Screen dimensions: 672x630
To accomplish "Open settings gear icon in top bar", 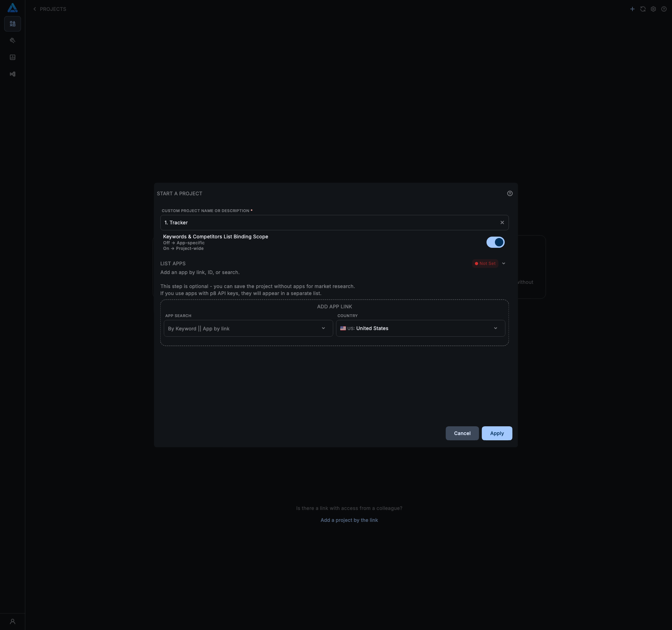I will click(x=653, y=9).
